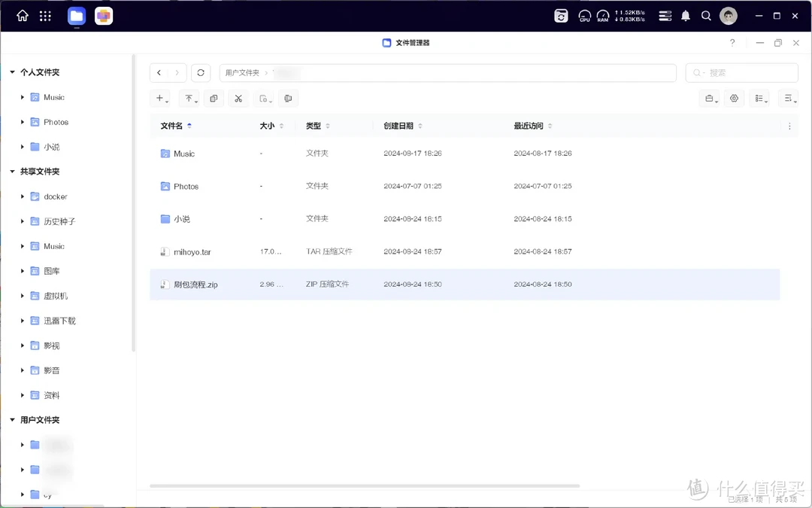This screenshot has height=508, width=812.
Task: Expand the docker folder in sidebar
Action: click(x=23, y=196)
